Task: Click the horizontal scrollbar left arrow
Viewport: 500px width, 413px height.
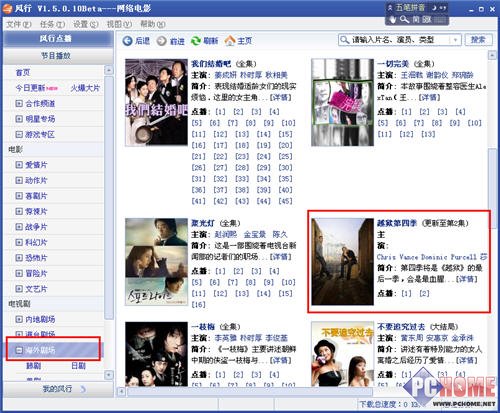Action: pos(122,391)
